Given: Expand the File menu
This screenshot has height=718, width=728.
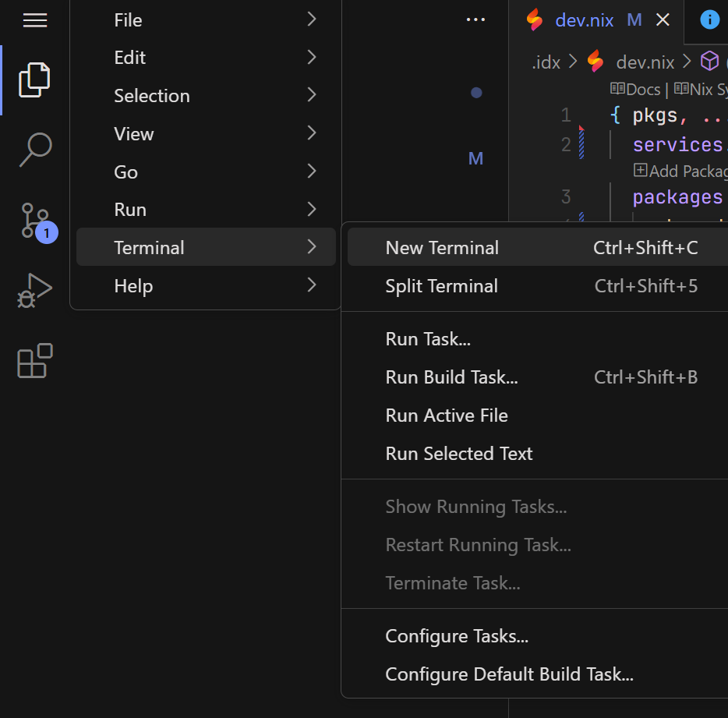Looking at the screenshot, I should pyautogui.click(x=206, y=20).
